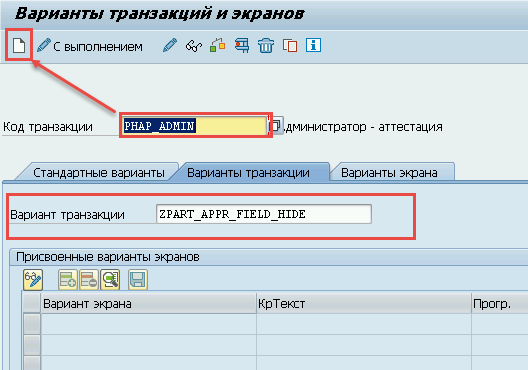Open the 'Варианты экрана' tab
528x370 pixels.
pos(389,173)
